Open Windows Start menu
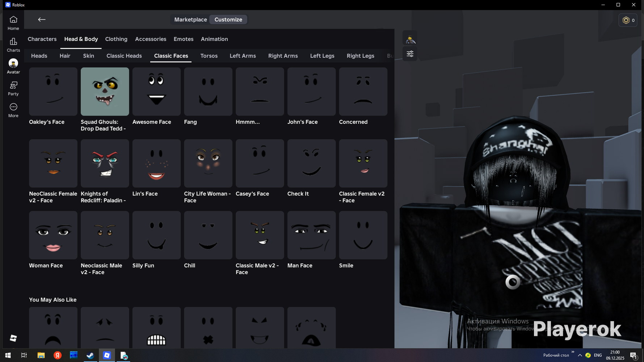644x362 pixels. pos(8,355)
